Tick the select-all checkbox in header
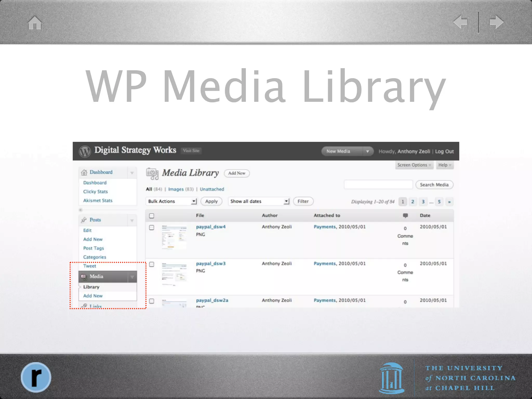This screenshot has height=399, width=532. 152,216
